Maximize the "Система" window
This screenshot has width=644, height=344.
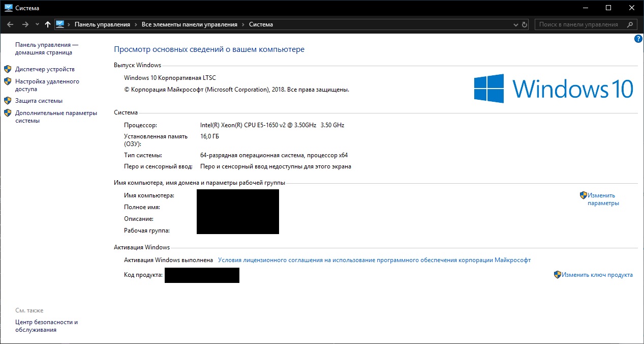pos(608,8)
